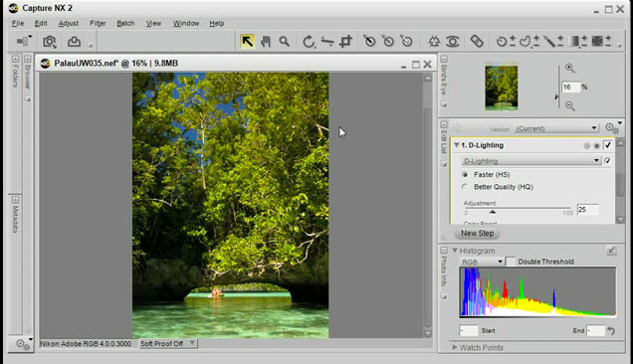Open the Adjust menu
Viewport: 633px width, 364px height.
(69, 24)
